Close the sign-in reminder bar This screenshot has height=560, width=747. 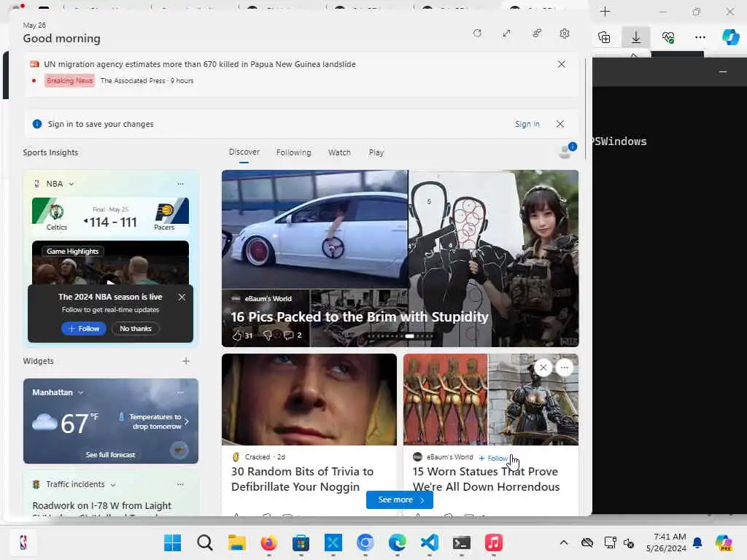point(560,124)
